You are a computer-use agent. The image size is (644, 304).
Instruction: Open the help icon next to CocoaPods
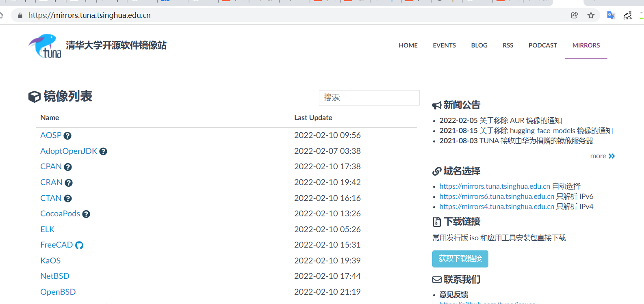[86, 214]
